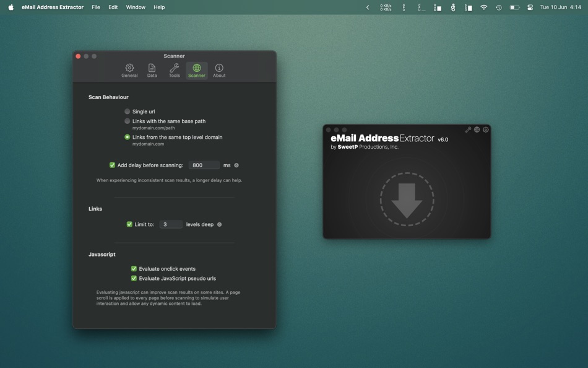The height and width of the screenshot is (368, 588).
Task: Close the Scanner preferences window
Action: pyautogui.click(x=78, y=56)
